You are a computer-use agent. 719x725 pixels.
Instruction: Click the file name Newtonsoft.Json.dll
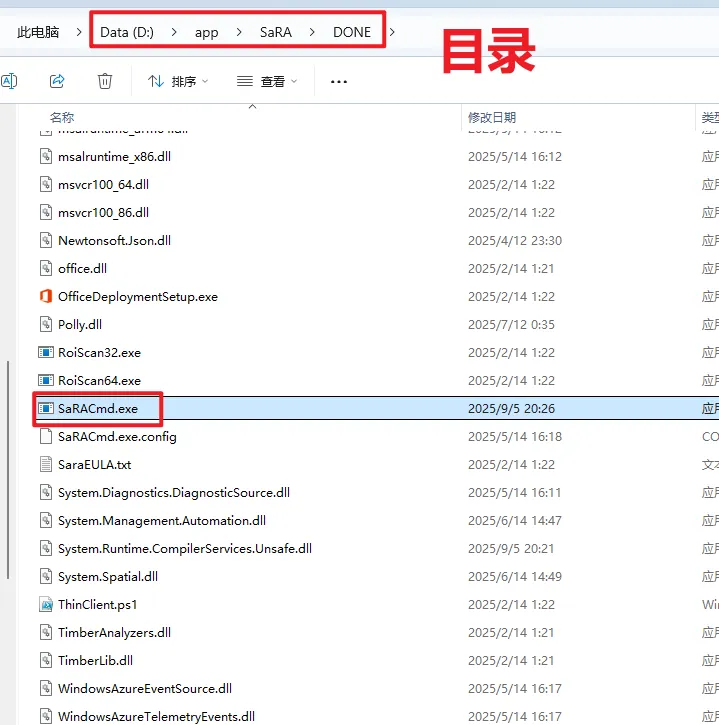pyautogui.click(x=115, y=241)
